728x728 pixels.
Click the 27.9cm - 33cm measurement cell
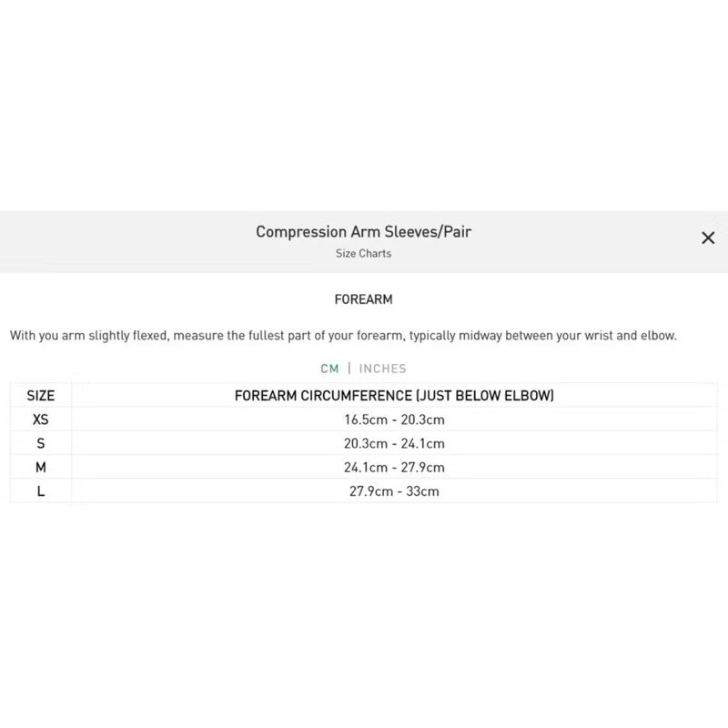pyautogui.click(x=394, y=491)
